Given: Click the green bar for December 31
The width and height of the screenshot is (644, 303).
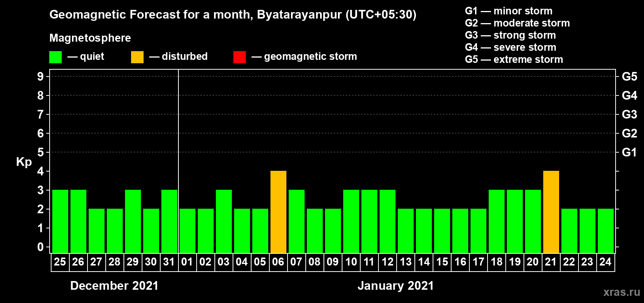Looking at the screenshot, I should [x=169, y=222].
